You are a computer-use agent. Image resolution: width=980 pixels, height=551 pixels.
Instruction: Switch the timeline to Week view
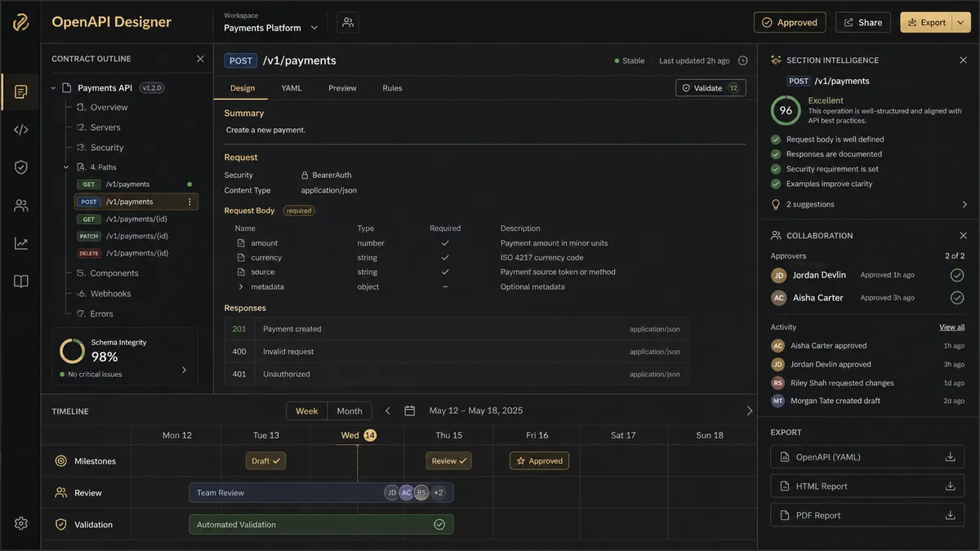point(307,411)
